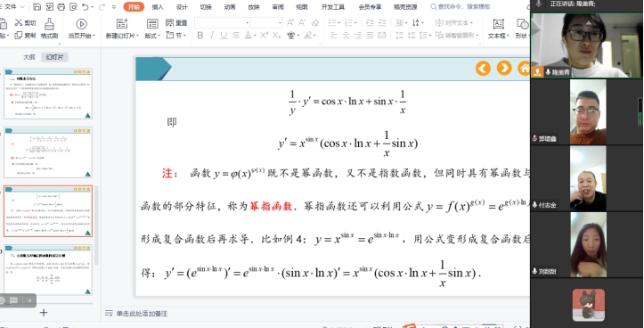Expand the 版式 (Layout) dropdown

coord(152,36)
